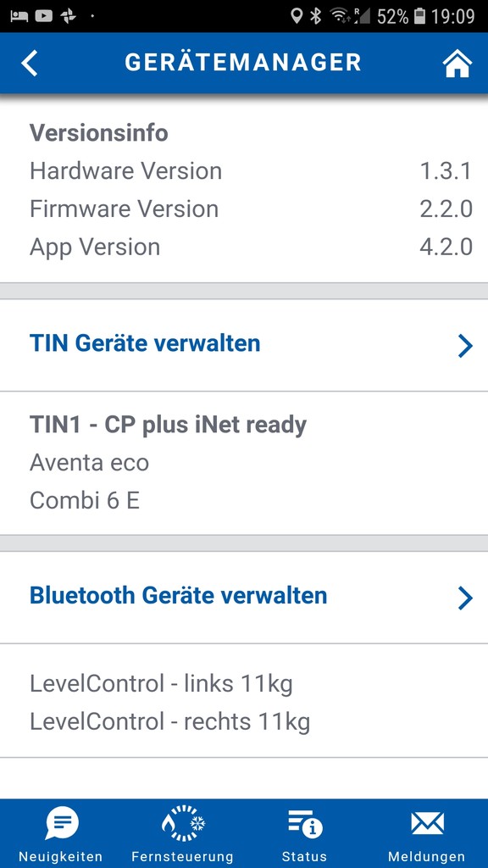The width and height of the screenshot is (488, 868).
Task: Go to home via house icon
Action: click(x=457, y=63)
